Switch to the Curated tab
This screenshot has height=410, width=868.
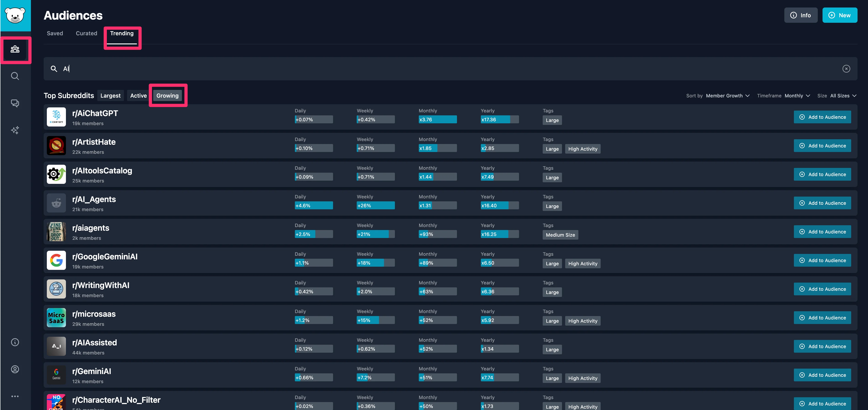click(x=86, y=33)
